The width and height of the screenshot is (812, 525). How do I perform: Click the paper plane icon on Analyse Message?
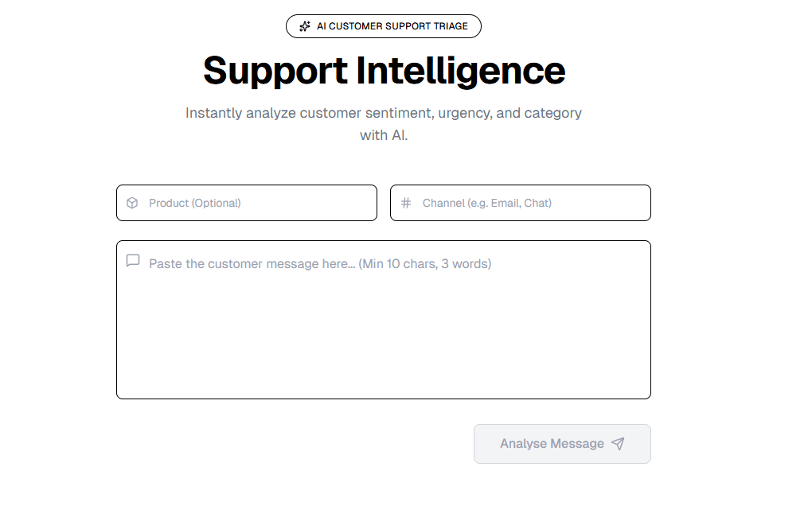click(619, 444)
